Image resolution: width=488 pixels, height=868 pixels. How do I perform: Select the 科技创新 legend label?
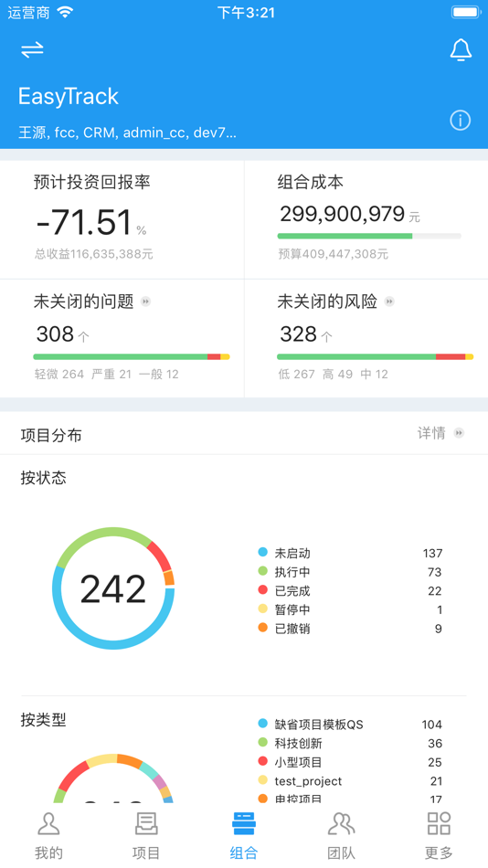pos(299,743)
